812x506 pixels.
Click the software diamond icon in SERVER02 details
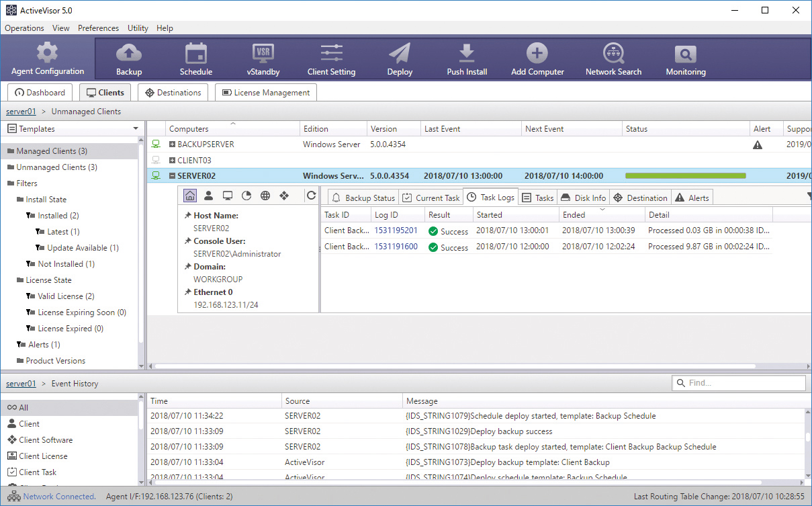[284, 196]
